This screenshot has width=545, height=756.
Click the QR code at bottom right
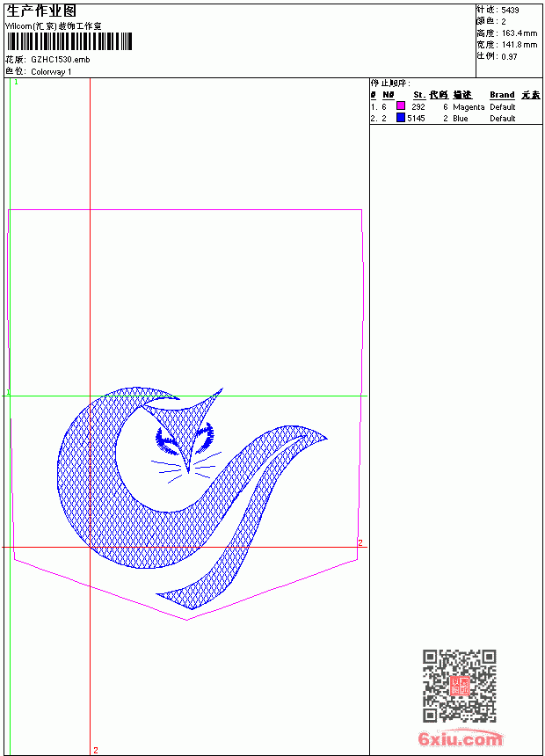[460, 686]
